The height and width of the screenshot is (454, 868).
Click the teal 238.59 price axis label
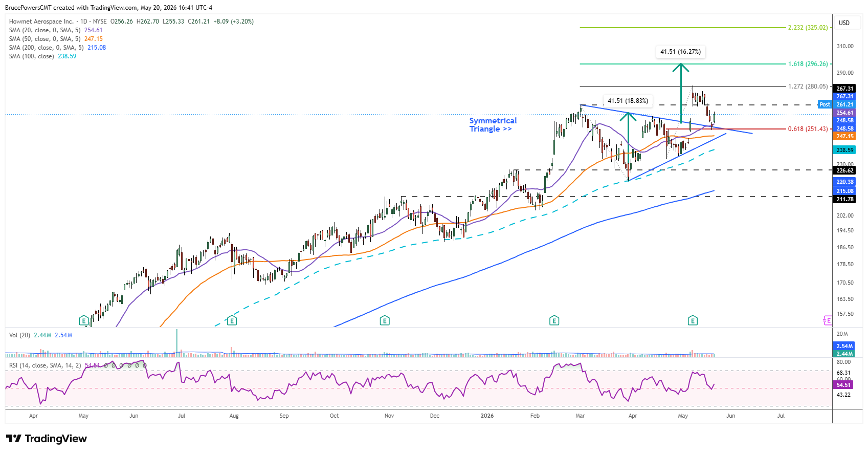[844, 150]
